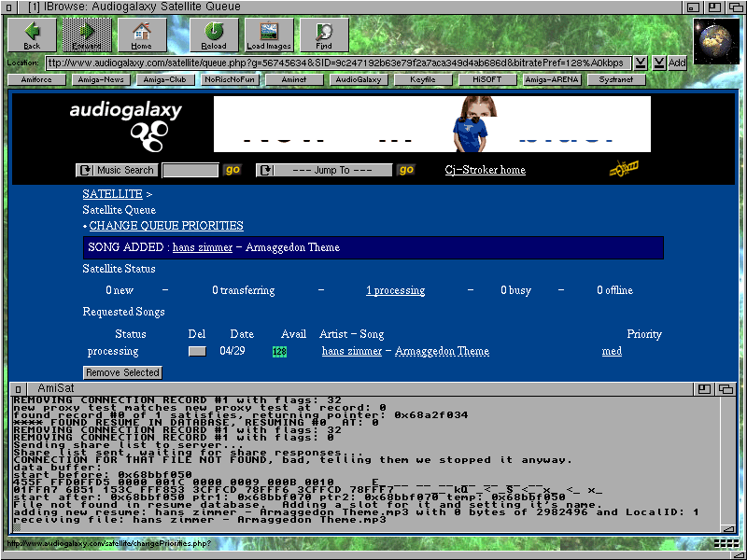Click the green 128 availability badge
This screenshot has height=560, width=747.
(279, 352)
